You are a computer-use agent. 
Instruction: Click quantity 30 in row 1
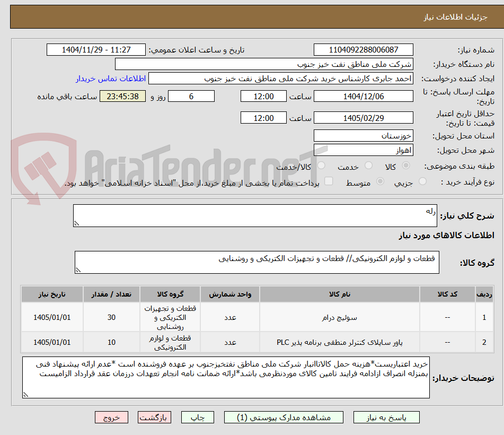tap(111, 317)
